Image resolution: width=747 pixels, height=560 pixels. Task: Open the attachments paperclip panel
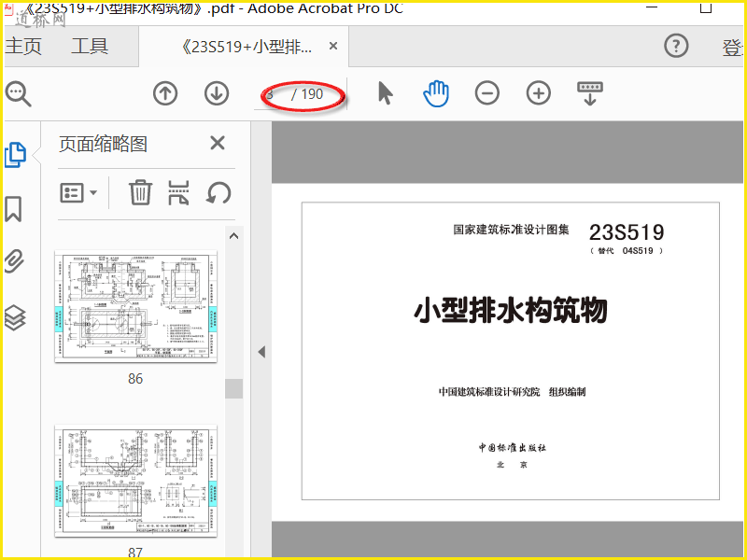click(x=14, y=261)
